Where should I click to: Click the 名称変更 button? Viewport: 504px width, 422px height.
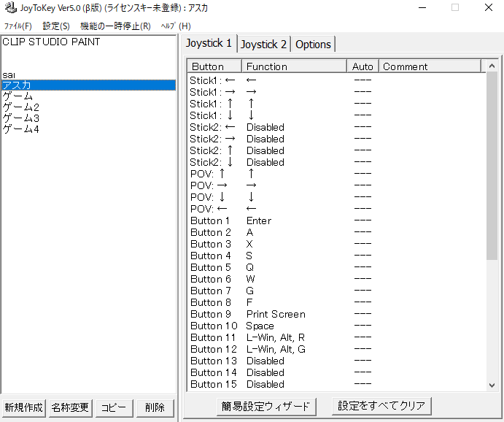(71, 407)
